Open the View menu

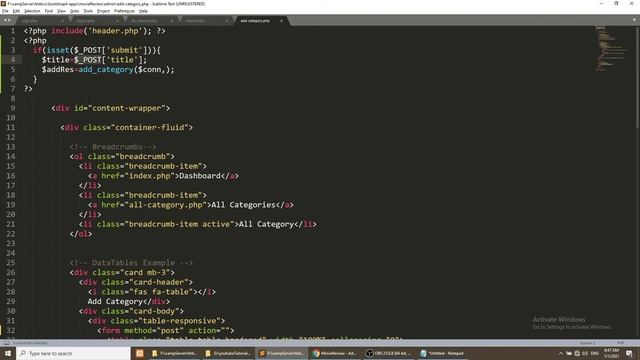point(61,11)
